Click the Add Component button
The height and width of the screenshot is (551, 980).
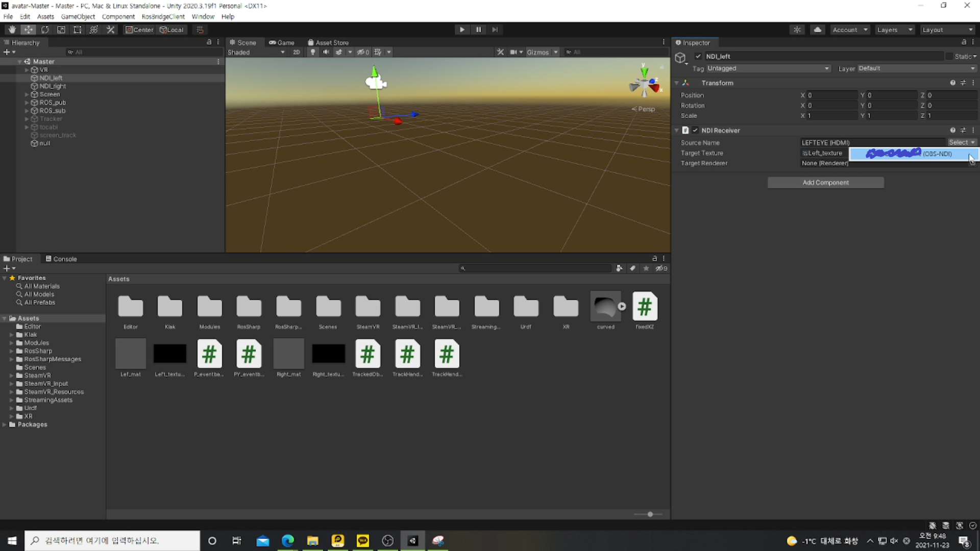point(825,182)
